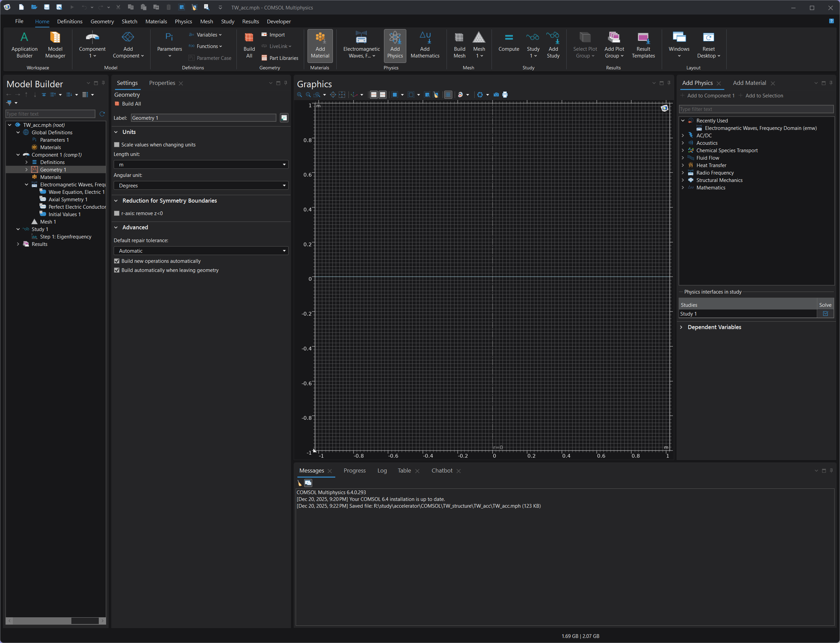
Task: Enable Scale values when changing units
Action: pyautogui.click(x=117, y=145)
